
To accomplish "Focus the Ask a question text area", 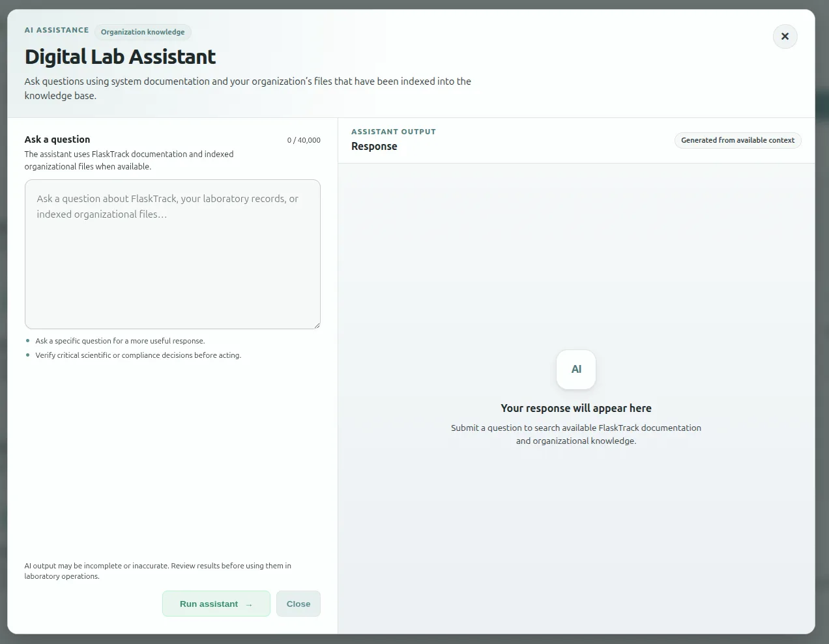I will pyautogui.click(x=173, y=254).
